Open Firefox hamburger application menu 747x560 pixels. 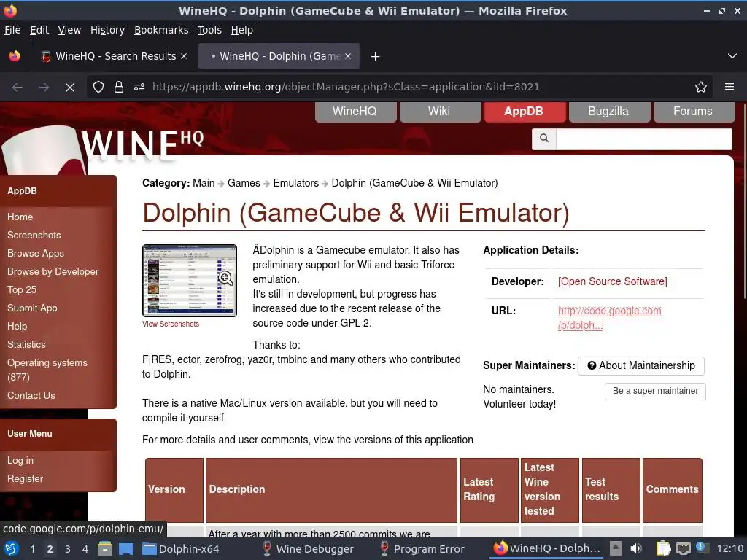pyautogui.click(x=729, y=87)
